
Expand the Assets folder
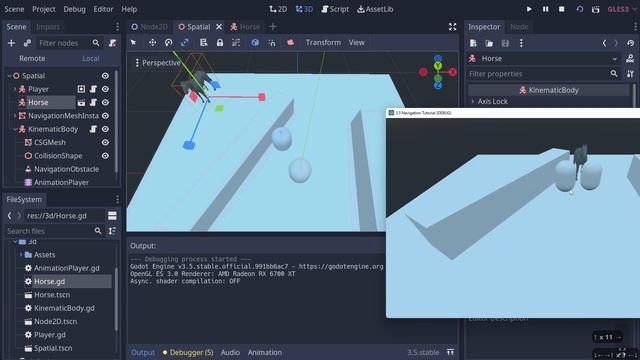tap(21, 255)
